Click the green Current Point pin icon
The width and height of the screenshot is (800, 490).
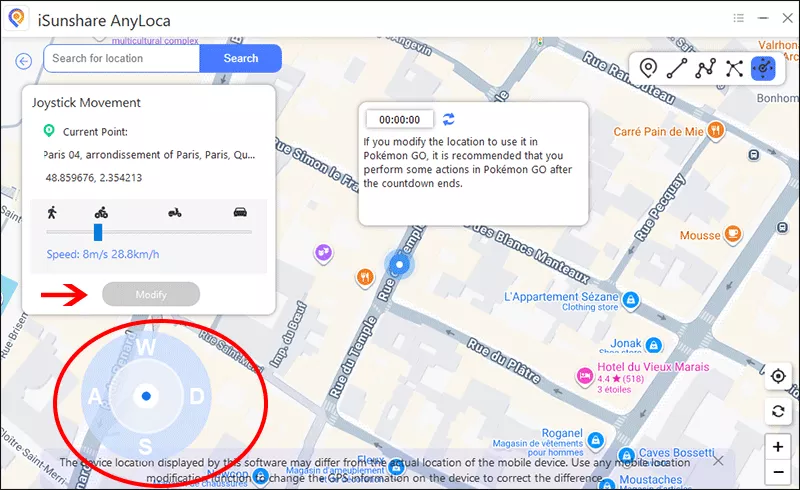49,131
